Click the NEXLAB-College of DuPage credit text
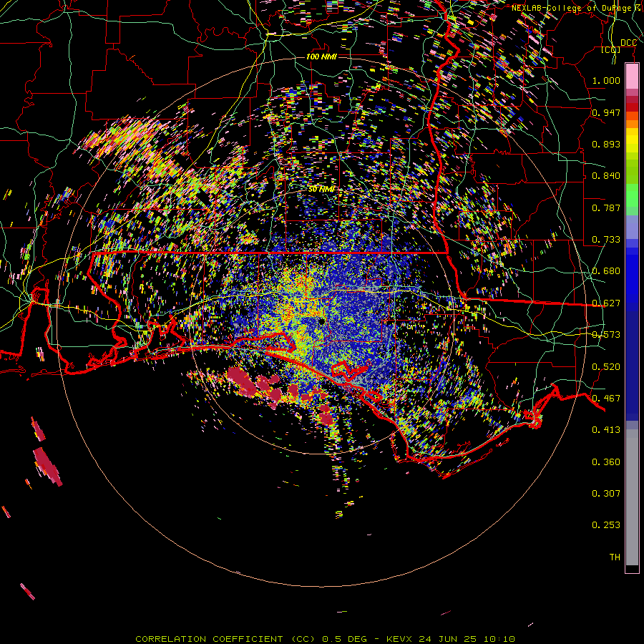Image resolution: width=644 pixels, height=644 pixels. [x=577, y=8]
